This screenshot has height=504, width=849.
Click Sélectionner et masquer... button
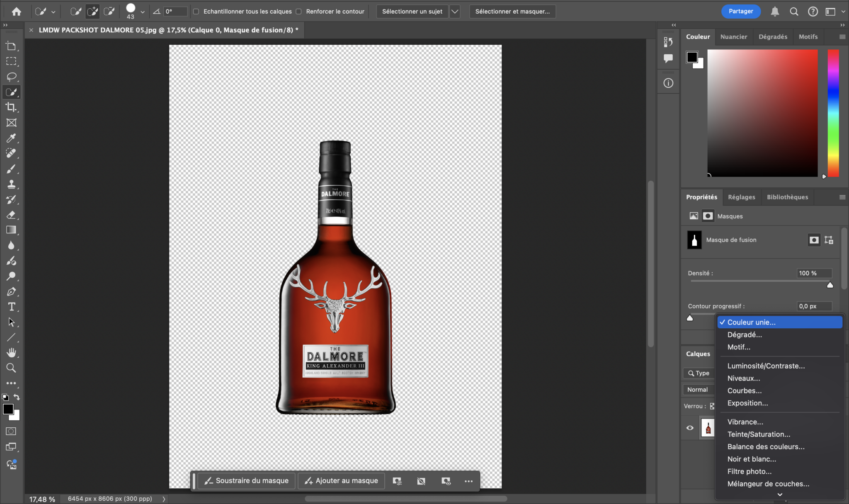click(512, 12)
